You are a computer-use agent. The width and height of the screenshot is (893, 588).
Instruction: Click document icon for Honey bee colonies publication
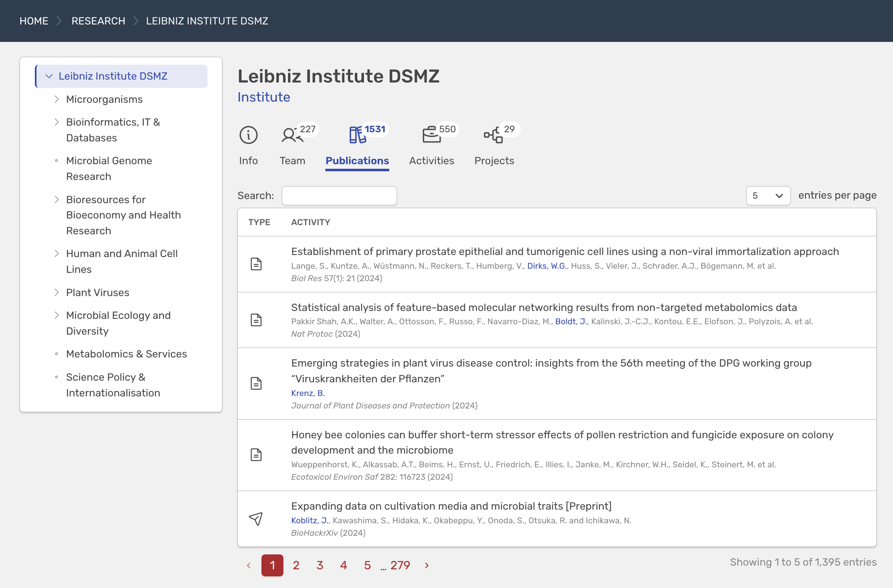click(256, 455)
